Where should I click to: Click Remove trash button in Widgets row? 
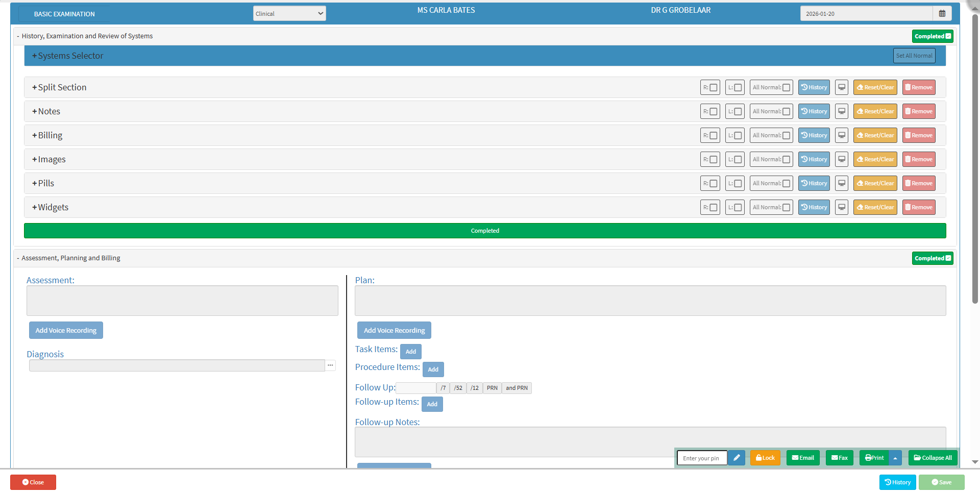(918, 207)
